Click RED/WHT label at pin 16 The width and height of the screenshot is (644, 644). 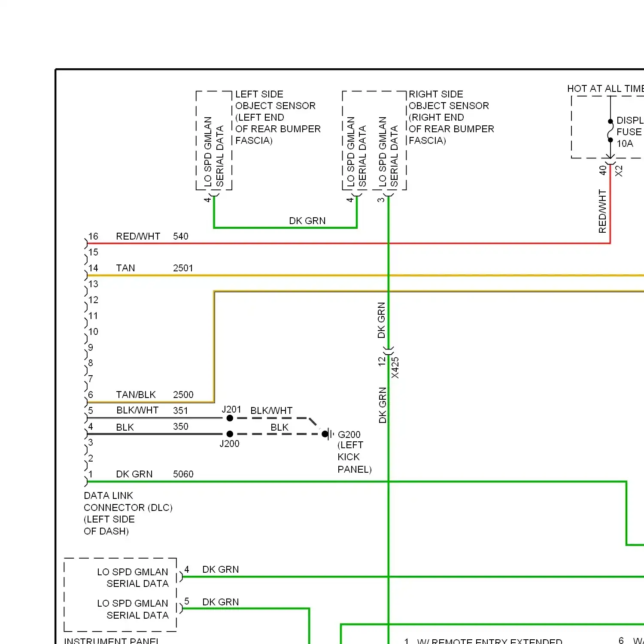coord(138,237)
